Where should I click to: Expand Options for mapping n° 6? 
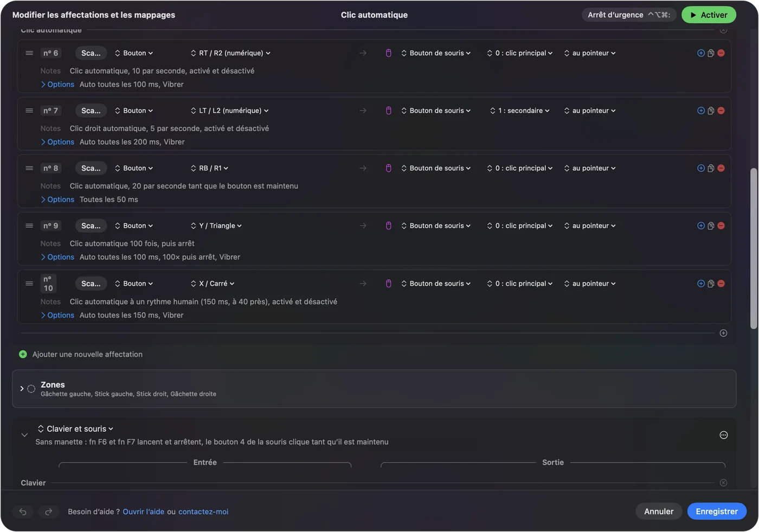coord(57,85)
